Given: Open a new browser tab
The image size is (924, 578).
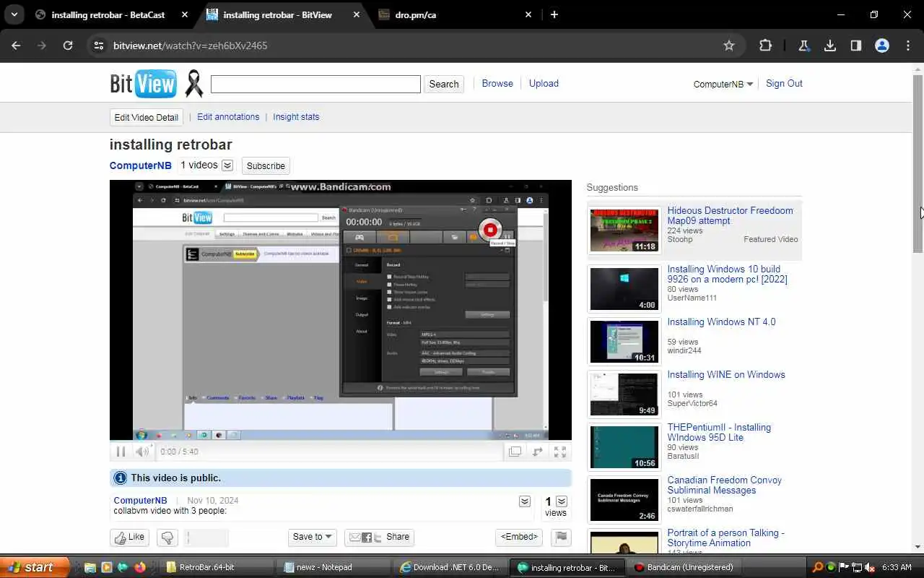Looking at the screenshot, I should (x=554, y=14).
